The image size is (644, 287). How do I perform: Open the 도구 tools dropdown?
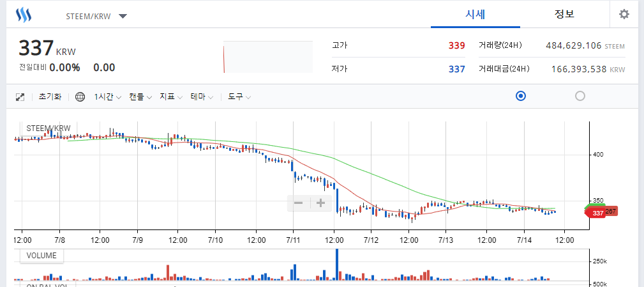(x=240, y=97)
